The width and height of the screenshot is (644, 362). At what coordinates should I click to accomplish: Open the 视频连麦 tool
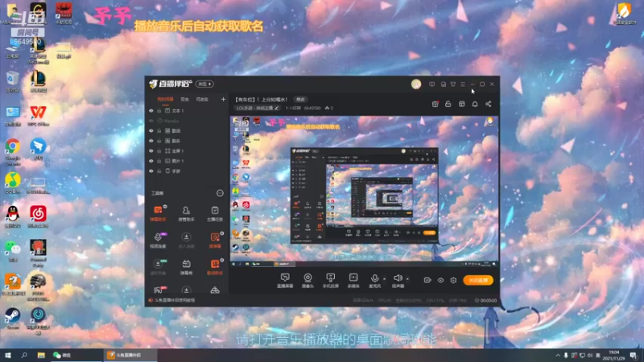158,240
